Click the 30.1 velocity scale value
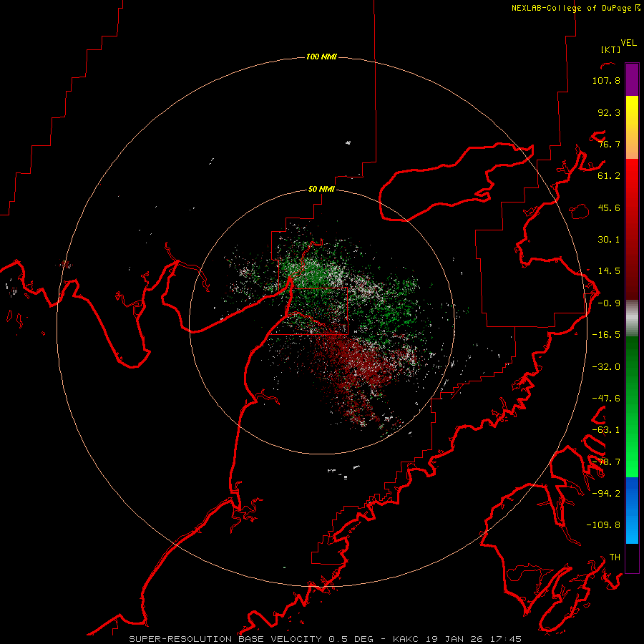The width and height of the screenshot is (644, 644). (609, 240)
